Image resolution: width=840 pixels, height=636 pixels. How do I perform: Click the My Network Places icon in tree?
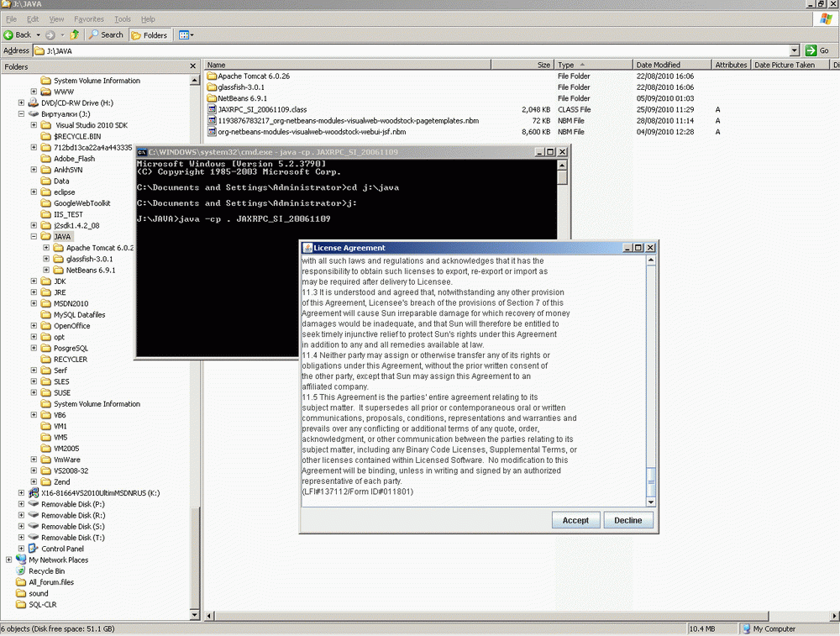coord(21,560)
